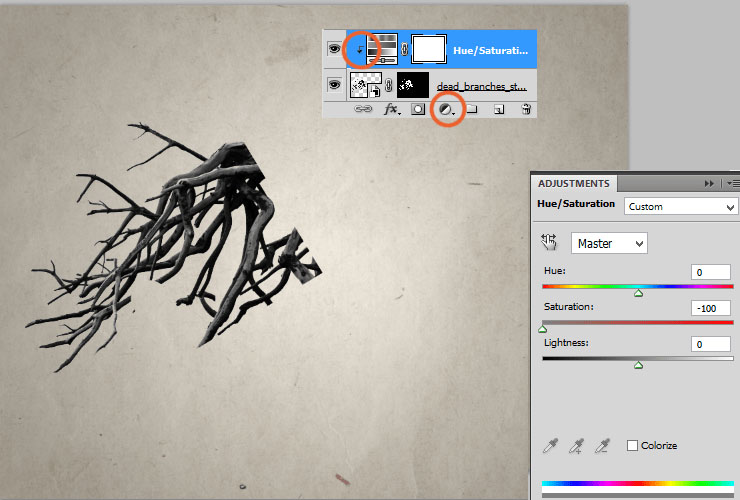Open the Master channel dropdown
740x500 pixels.
[609, 244]
